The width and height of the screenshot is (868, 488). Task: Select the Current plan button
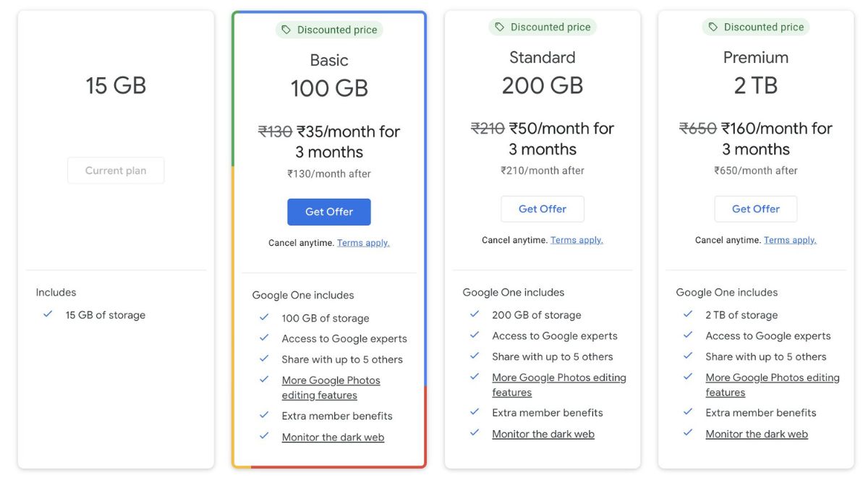[116, 170]
